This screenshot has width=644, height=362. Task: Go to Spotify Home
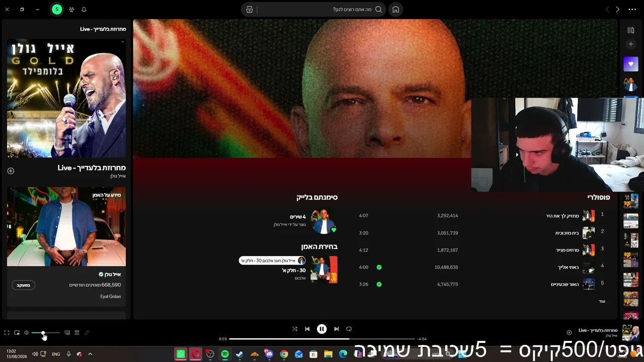(396, 10)
